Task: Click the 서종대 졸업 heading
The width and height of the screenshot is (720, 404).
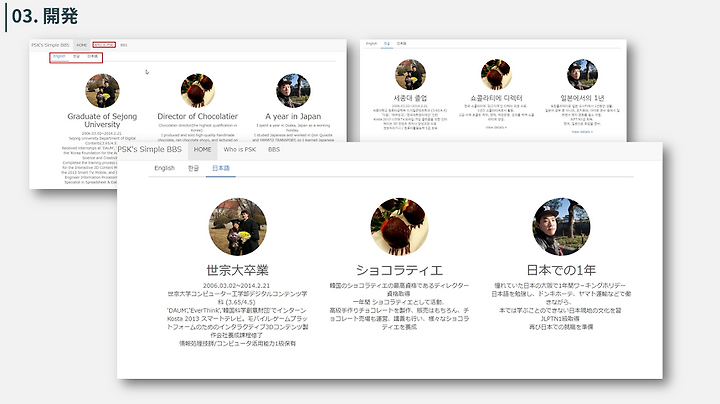Action: [410, 98]
